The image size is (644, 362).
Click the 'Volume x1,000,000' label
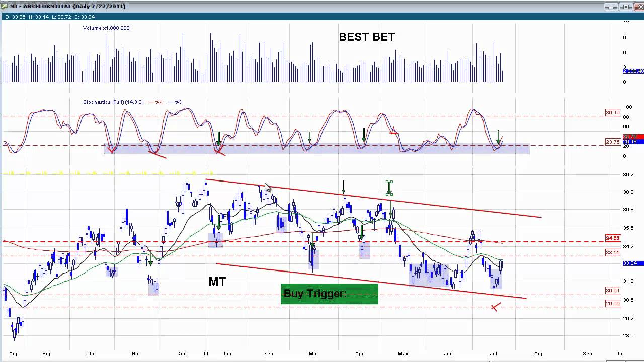(x=106, y=28)
